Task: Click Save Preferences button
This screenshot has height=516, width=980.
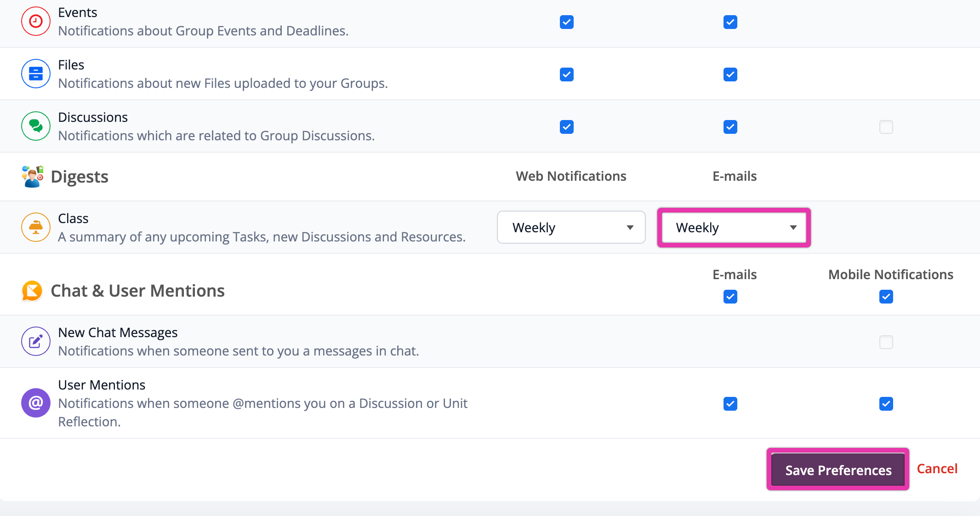Action: pyautogui.click(x=838, y=470)
